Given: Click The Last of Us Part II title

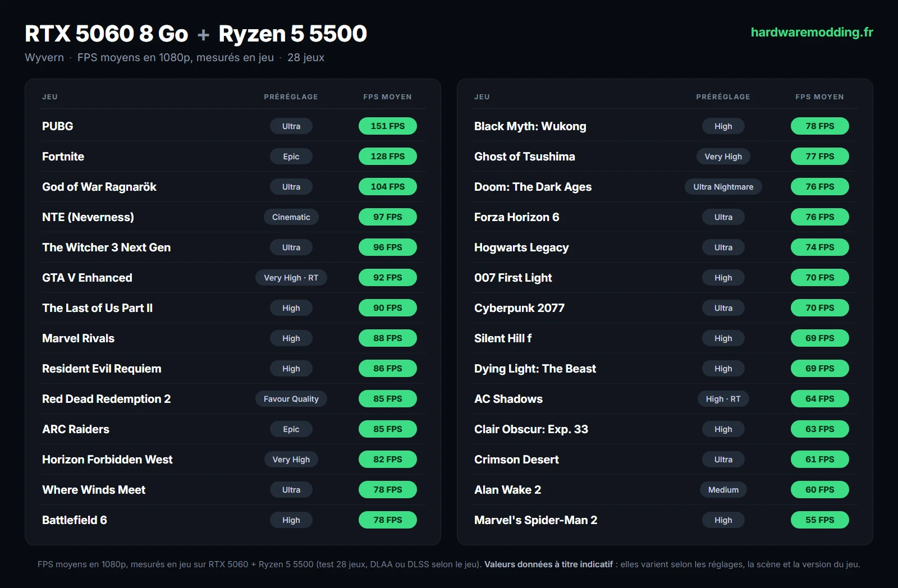Looking at the screenshot, I should (98, 308).
